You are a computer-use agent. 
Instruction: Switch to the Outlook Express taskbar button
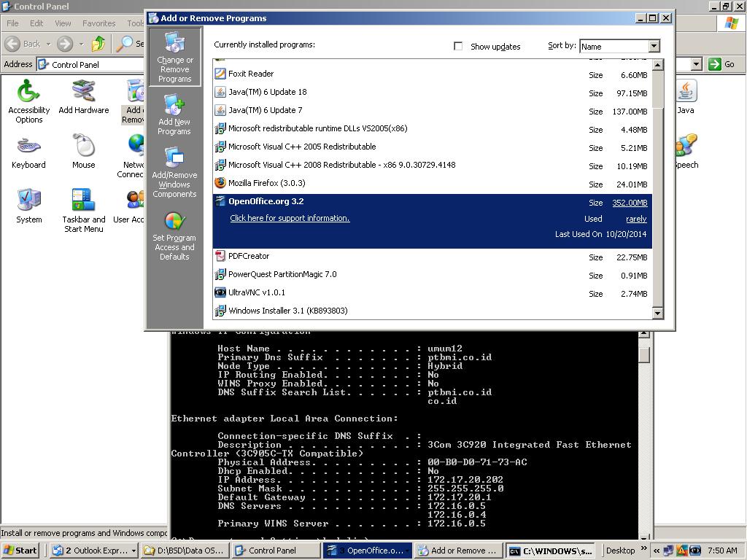point(93,551)
